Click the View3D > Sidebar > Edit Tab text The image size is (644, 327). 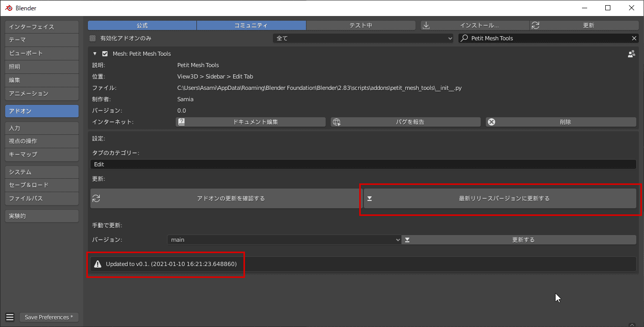[215, 76]
